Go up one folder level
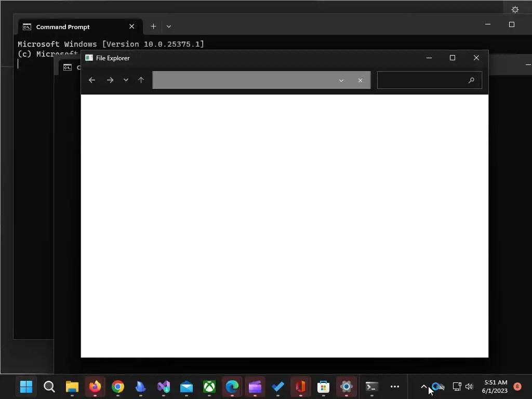 (x=141, y=80)
